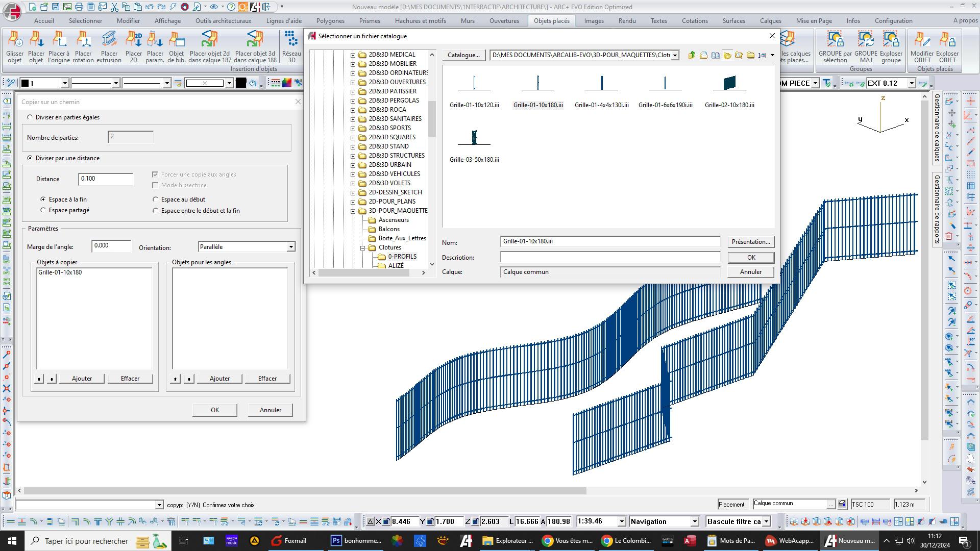This screenshot has height=551, width=980.
Task: Click the Glisser objet ribbon icon
Action: 15,46
